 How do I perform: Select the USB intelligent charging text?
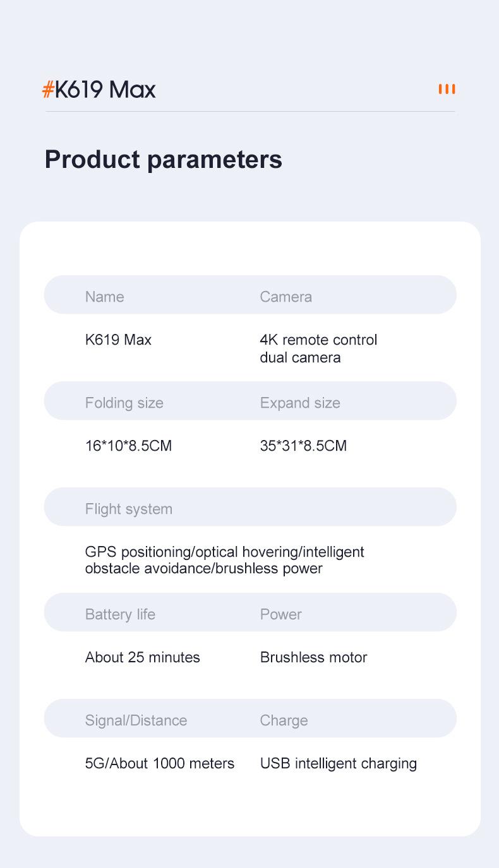click(338, 763)
